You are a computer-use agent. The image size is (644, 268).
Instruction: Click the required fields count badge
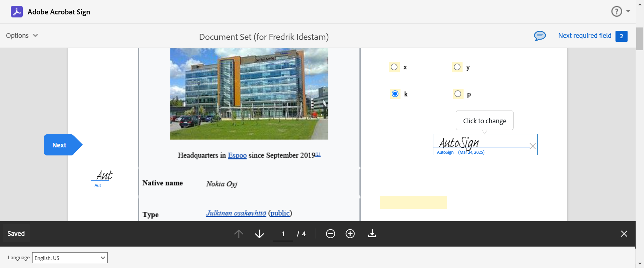(x=622, y=36)
